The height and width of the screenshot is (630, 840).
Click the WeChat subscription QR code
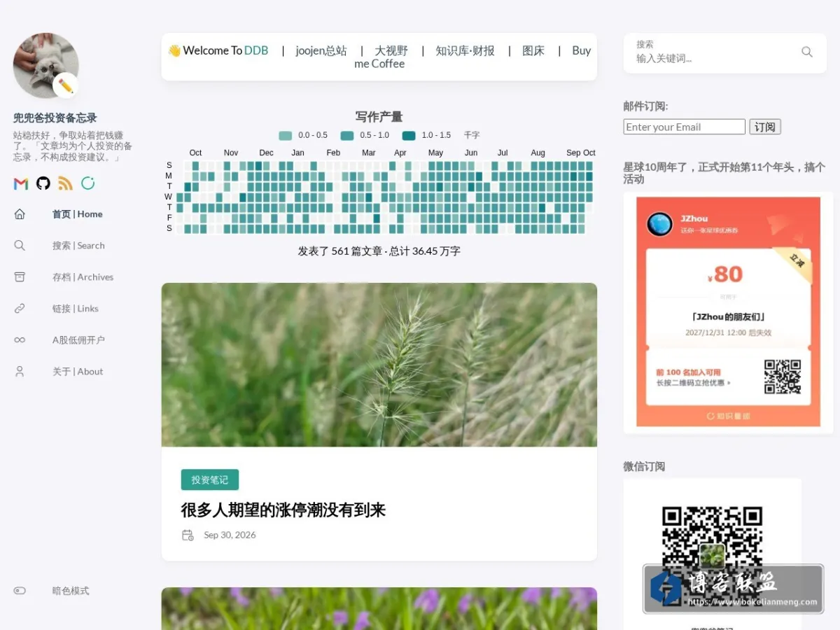coord(712,556)
